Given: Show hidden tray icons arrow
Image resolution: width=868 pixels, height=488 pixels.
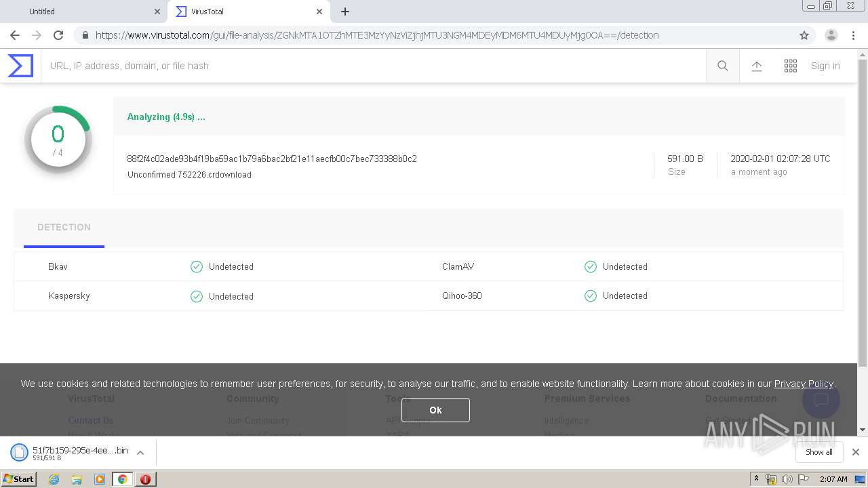Looking at the screenshot, I should point(757,479).
